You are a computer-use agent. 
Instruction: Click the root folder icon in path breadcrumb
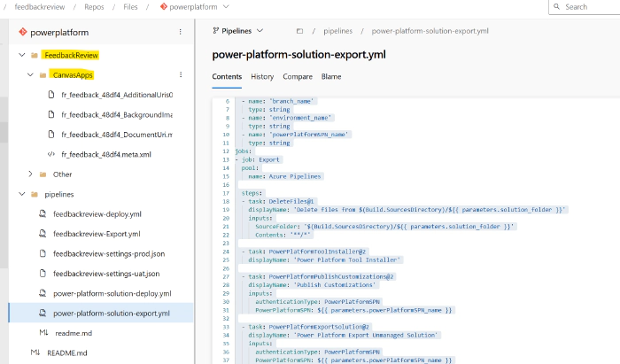(299, 31)
